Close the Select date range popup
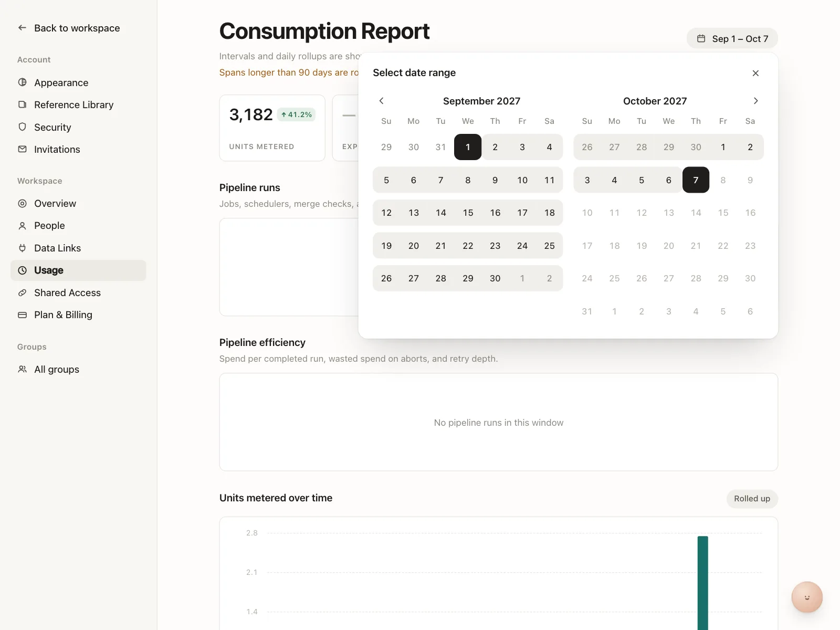The height and width of the screenshot is (630, 840). (755, 73)
